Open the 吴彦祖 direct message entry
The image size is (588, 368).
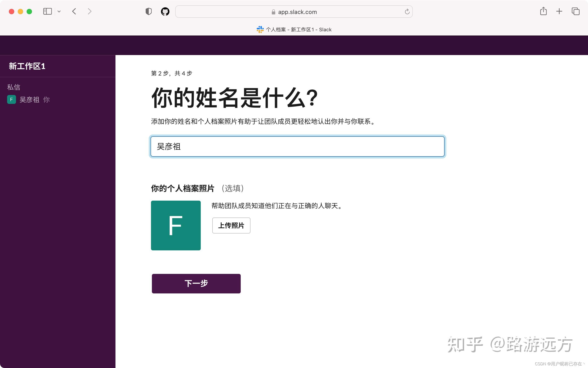point(30,99)
